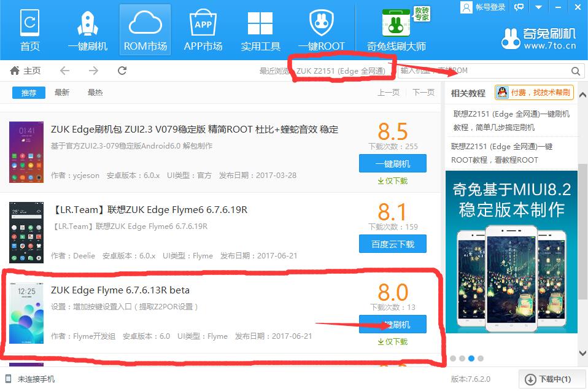This screenshot has width=588, height=391.
Task: Open the QQ chat icon in the title bar
Action: pos(519,7)
